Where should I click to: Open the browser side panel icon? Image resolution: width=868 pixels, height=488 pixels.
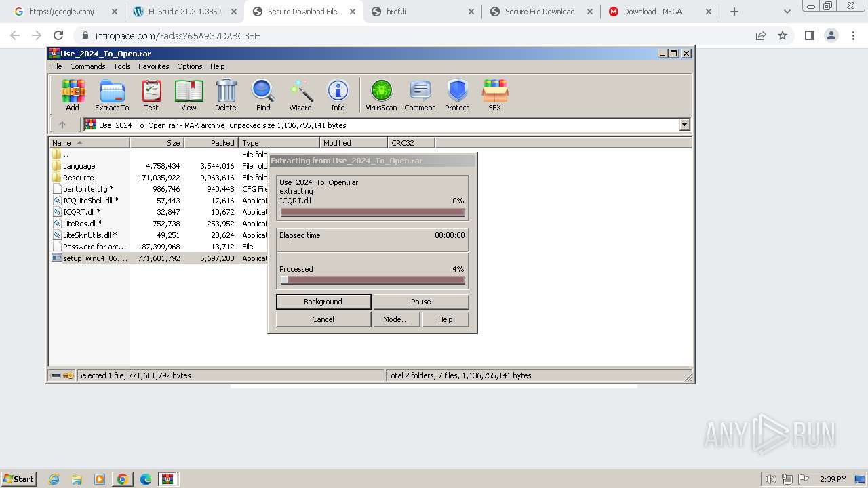[809, 35]
